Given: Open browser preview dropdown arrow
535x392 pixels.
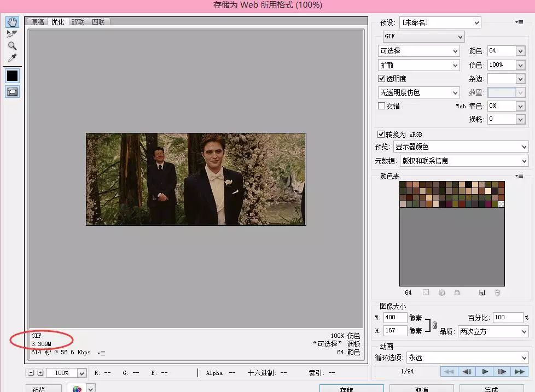Looking at the screenshot, I should (x=91, y=389).
